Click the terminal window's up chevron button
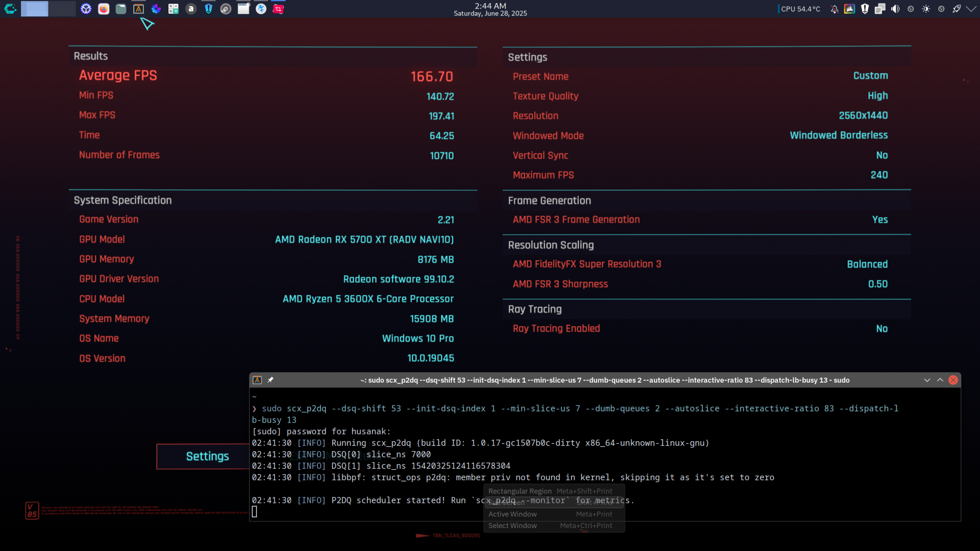980x551 pixels. point(940,380)
